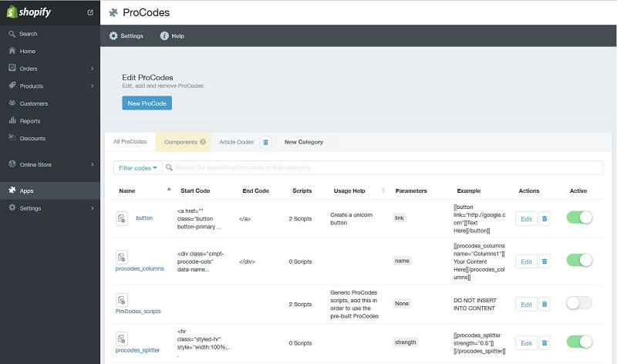Click the Start Code column header
The image size is (617, 364).
[x=195, y=190]
